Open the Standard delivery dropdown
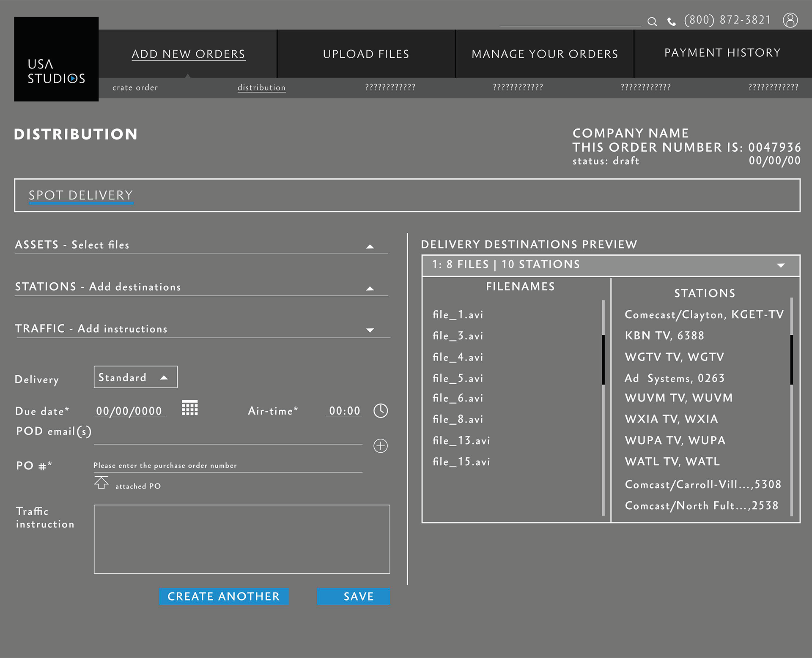812x658 pixels. click(135, 377)
